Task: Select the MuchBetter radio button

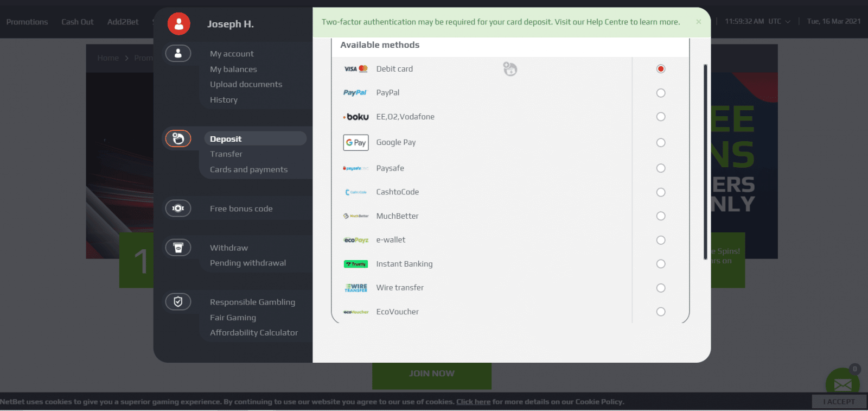Action: (661, 216)
